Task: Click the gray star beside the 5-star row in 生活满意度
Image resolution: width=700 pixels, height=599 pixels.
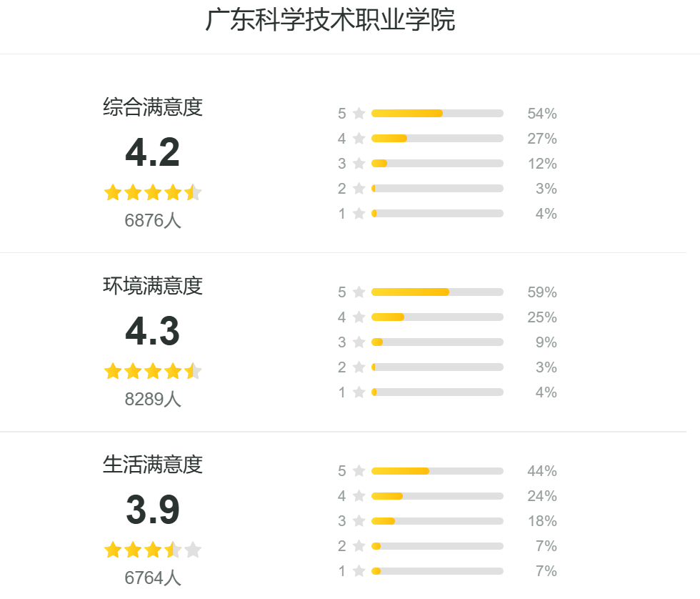Action: coord(359,471)
